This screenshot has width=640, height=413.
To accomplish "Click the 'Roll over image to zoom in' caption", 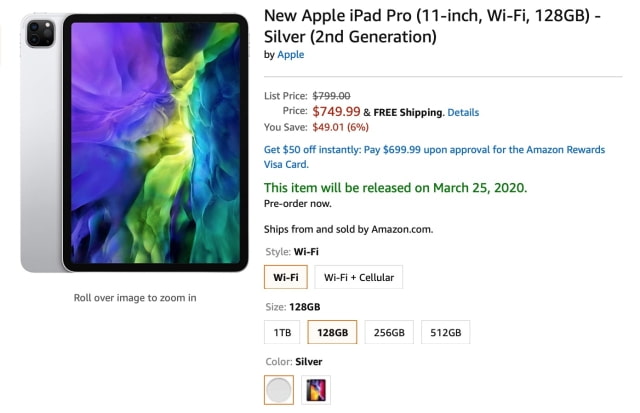I will tap(135, 297).
